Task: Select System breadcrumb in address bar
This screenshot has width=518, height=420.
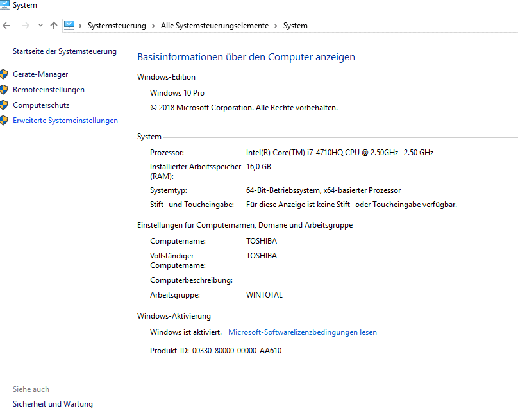Action: pos(296,26)
